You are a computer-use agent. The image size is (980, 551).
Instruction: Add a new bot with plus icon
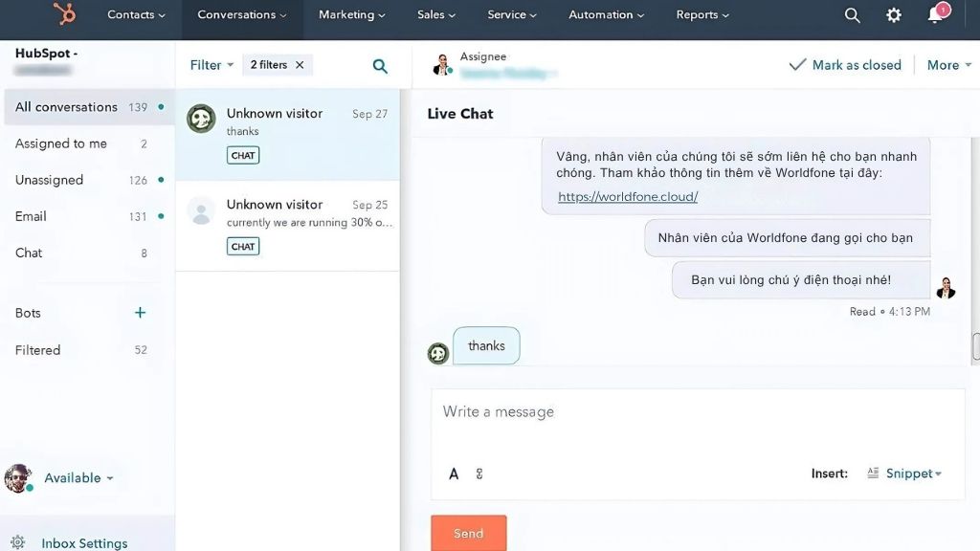click(140, 313)
